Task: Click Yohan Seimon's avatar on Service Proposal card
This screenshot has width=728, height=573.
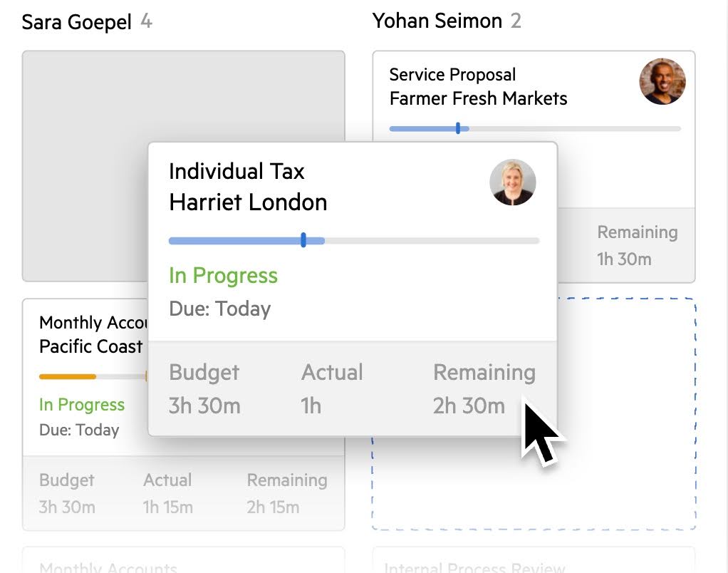Action: click(662, 81)
